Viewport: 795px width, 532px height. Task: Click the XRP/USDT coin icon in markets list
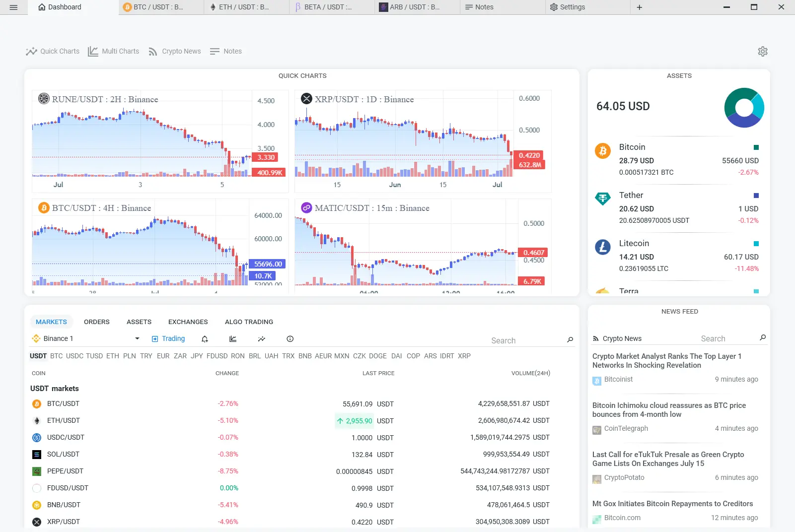(37, 522)
